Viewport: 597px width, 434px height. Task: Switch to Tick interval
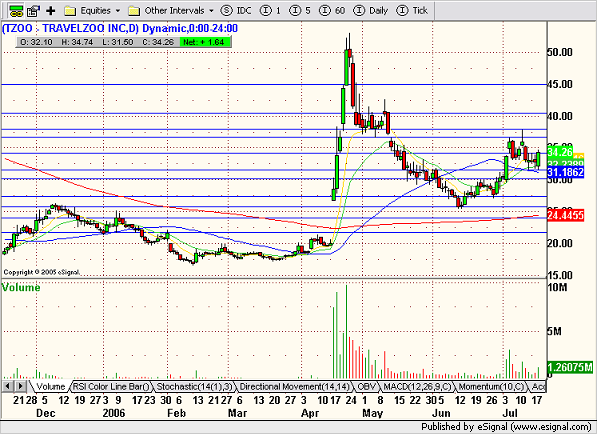(412, 11)
